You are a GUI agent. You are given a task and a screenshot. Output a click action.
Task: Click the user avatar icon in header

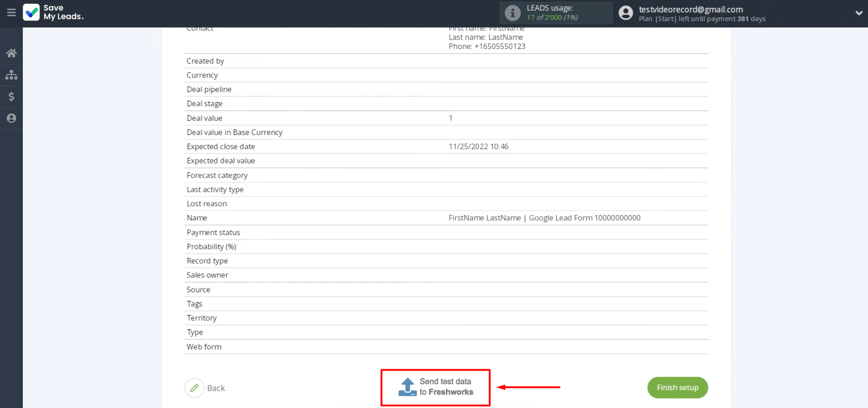tap(626, 13)
